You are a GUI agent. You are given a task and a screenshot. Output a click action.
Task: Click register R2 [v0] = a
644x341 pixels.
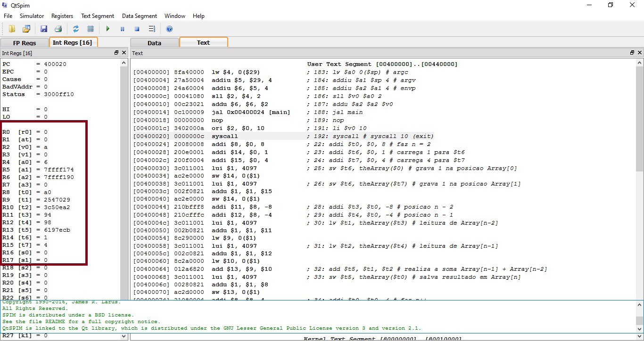(x=25, y=147)
